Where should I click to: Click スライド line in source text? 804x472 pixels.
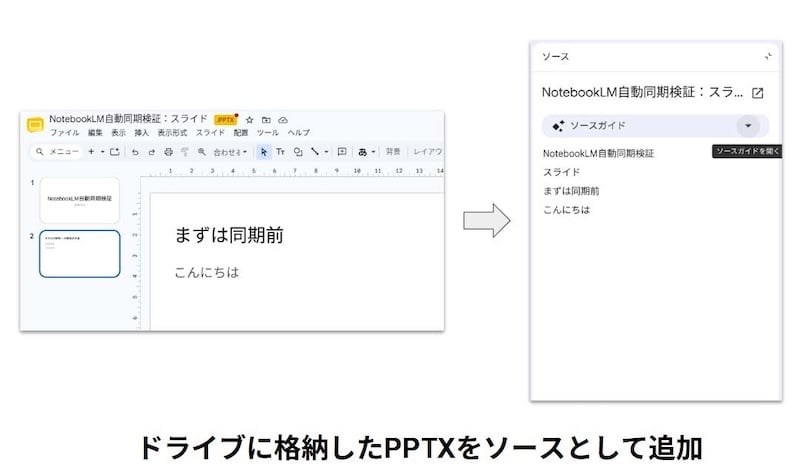pos(561,172)
